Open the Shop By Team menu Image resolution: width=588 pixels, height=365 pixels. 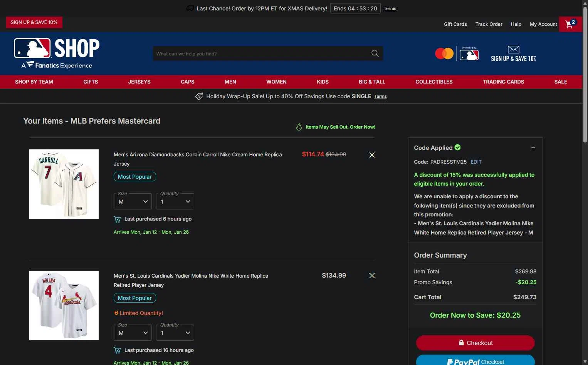click(34, 82)
